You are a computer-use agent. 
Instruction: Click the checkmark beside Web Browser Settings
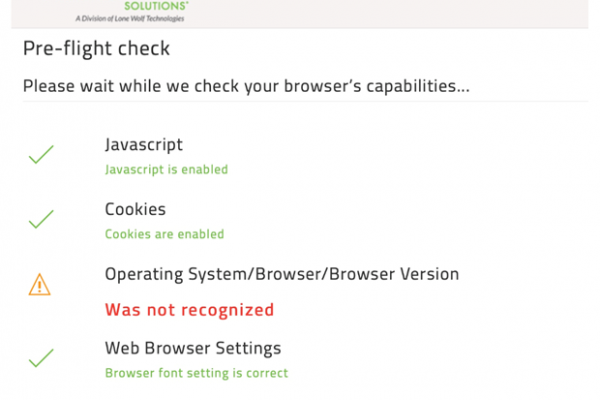pos(41,358)
